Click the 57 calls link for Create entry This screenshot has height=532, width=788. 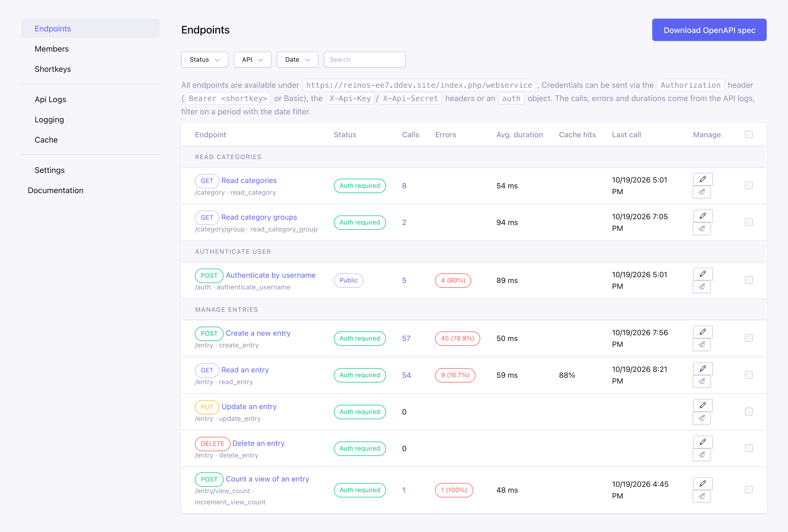point(406,338)
